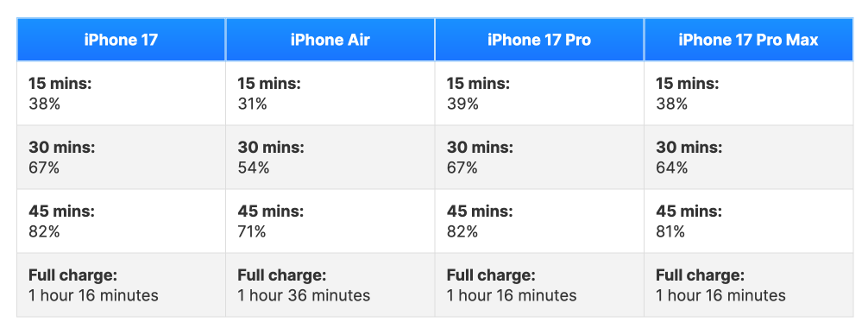
Task: Click iPhone 17 Full charge cell
Action: (122, 285)
